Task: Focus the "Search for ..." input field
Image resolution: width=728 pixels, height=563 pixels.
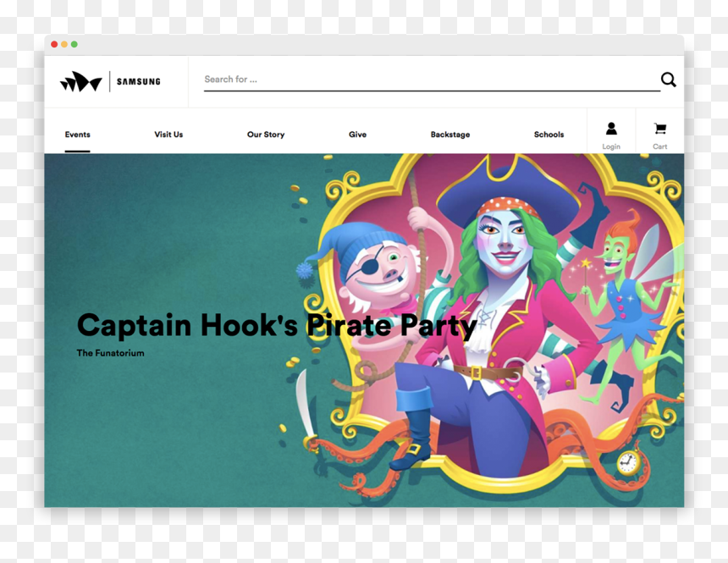Action: coord(432,80)
